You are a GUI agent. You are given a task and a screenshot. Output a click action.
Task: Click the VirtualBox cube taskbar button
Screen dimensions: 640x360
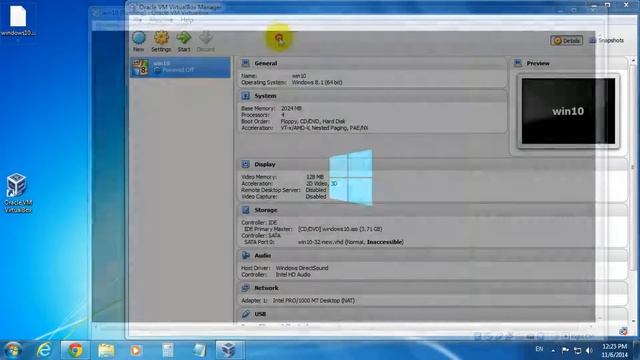pyautogui.click(x=229, y=350)
